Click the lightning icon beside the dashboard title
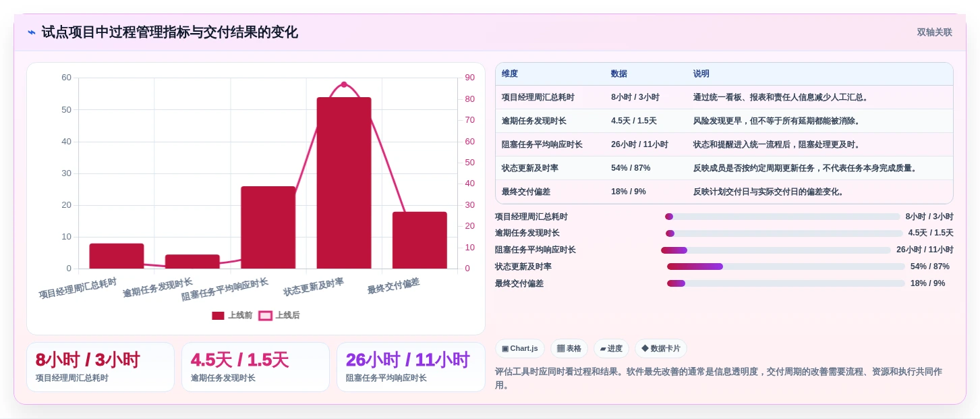 pos(32,32)
